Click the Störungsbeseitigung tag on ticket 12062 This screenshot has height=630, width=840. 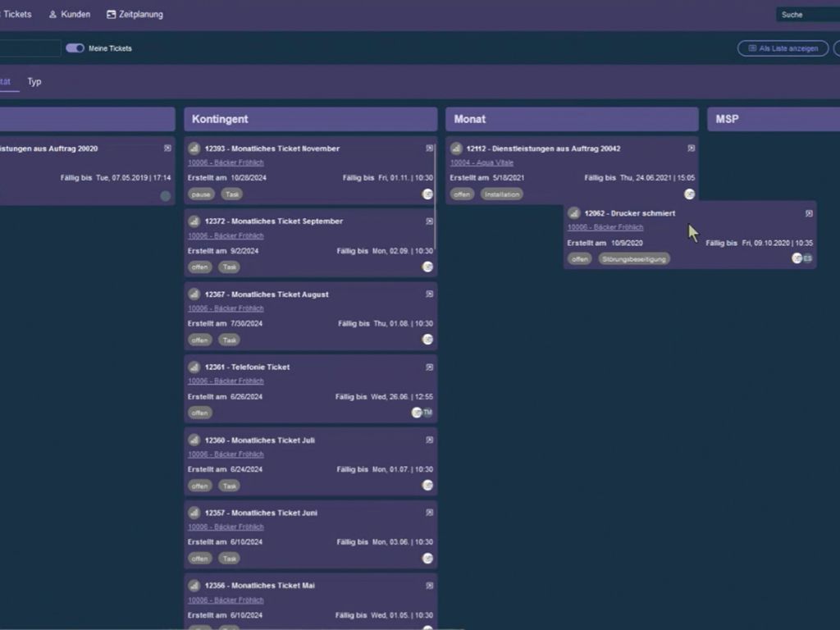(x=633, y=259)
